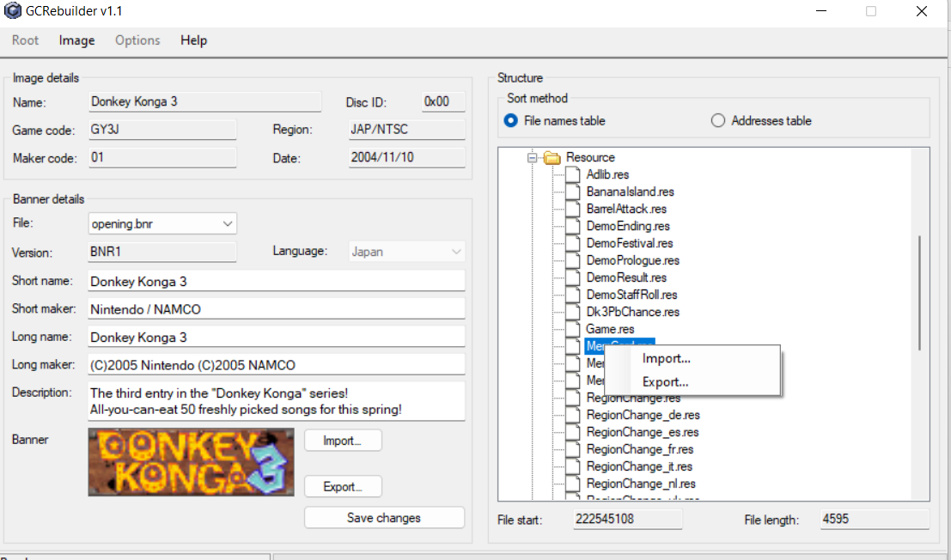Click the banner Import... button

pos(343,441)
